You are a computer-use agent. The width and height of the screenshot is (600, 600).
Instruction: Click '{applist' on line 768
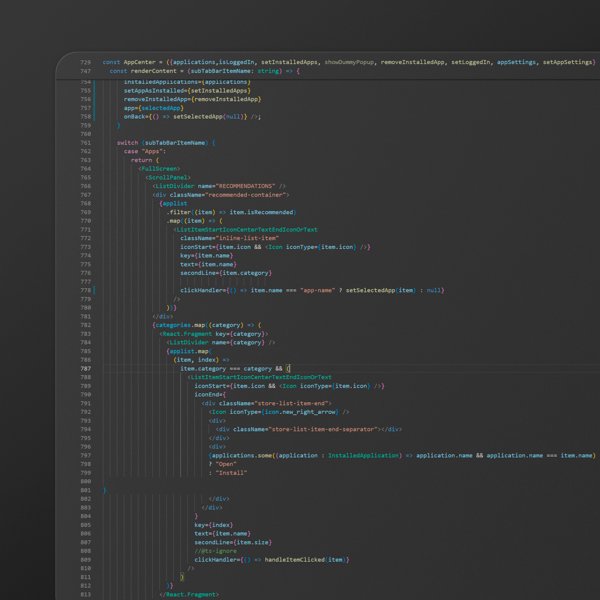pyautogui.click(x=173, y=204)
